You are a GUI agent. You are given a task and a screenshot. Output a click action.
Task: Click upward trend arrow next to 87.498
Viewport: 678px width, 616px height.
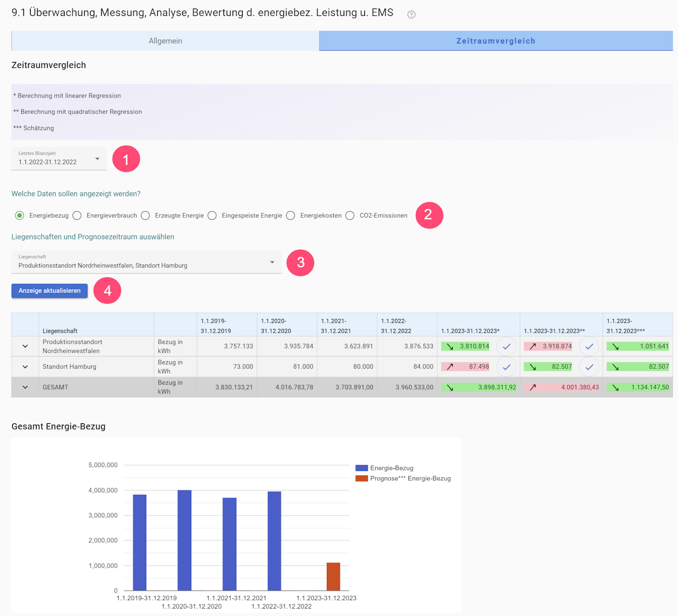pos(450,367)
